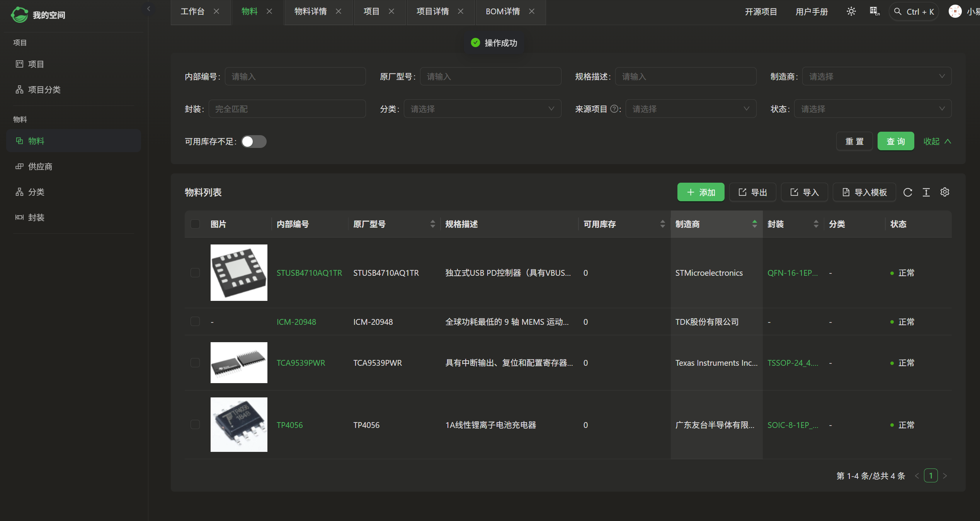980x521 pixels.
Task: Click the help icon next to 来源项目
Action: (x=614, y=109)
